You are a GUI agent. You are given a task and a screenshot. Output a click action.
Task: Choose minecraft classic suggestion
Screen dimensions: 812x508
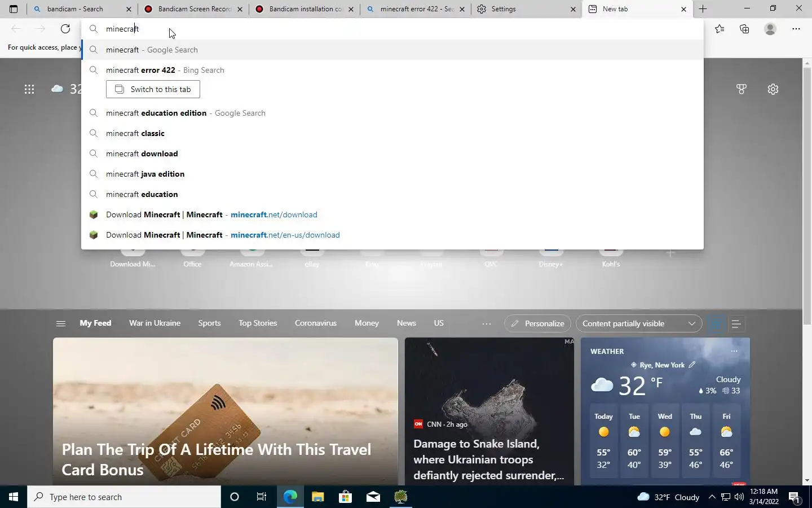point(392,133)
